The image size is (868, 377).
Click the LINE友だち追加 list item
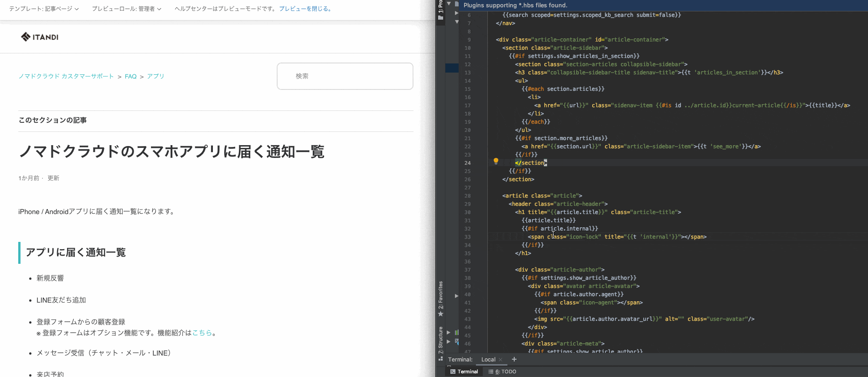[x=61, y=300]
